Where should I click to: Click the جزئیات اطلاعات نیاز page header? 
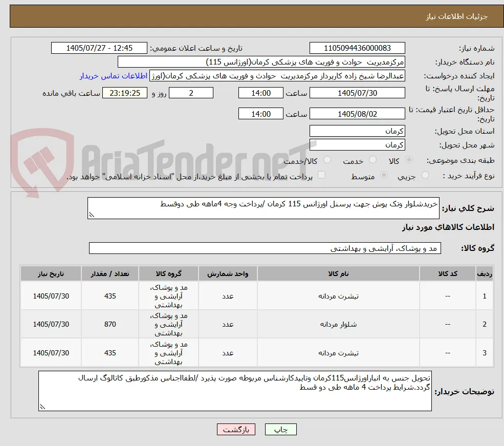457,16
